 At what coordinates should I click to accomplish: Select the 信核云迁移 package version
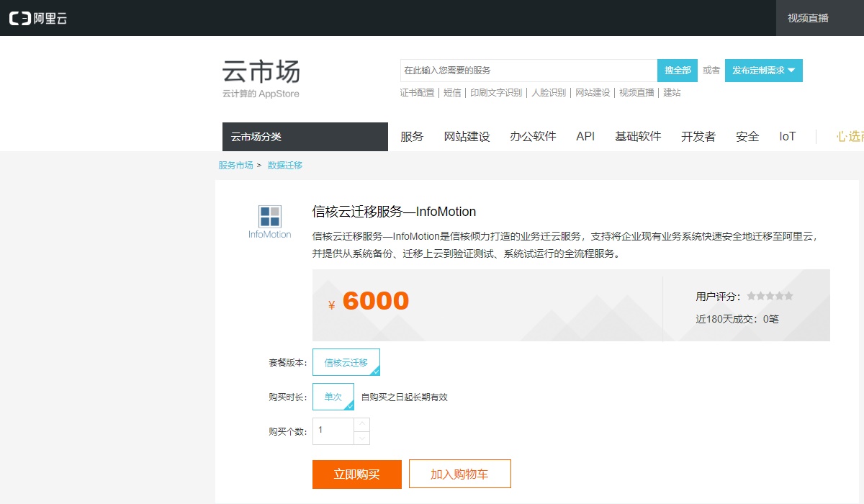346,362
